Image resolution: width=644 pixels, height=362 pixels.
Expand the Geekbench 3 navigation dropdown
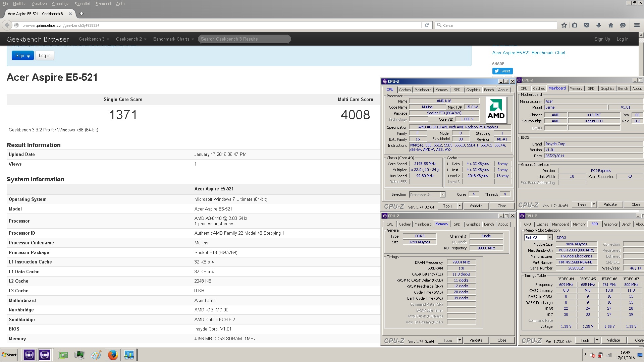(x=94, y=39)
